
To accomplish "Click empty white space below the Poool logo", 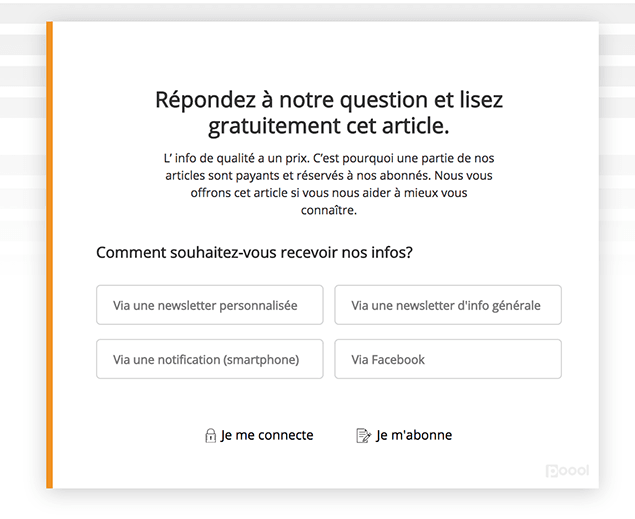I will [567, 483].
